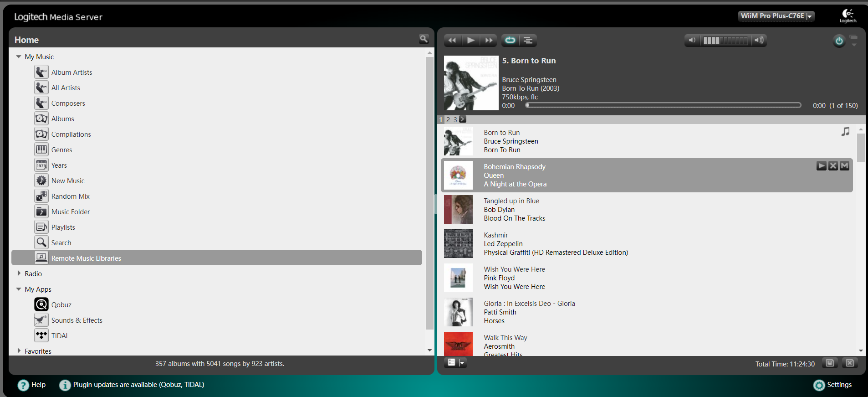Open the All Artists icon
Viewport: 868px width, 397px height.
click(41, 88)
